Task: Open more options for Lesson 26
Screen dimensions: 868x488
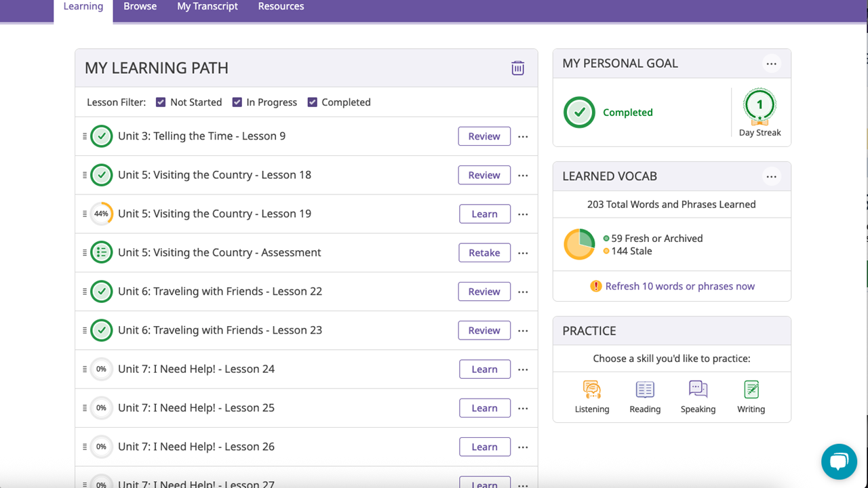Action: 523,447
